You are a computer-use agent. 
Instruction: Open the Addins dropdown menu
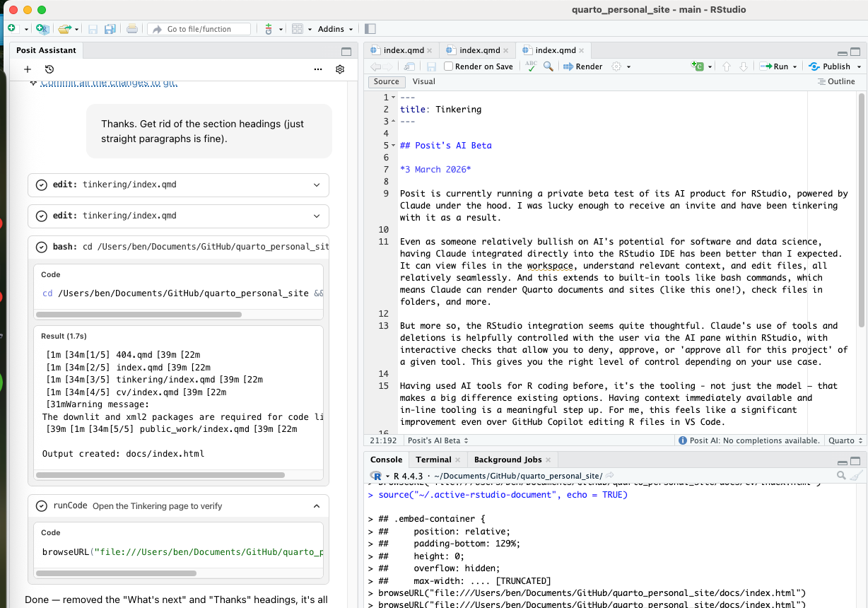click(336, 29)
